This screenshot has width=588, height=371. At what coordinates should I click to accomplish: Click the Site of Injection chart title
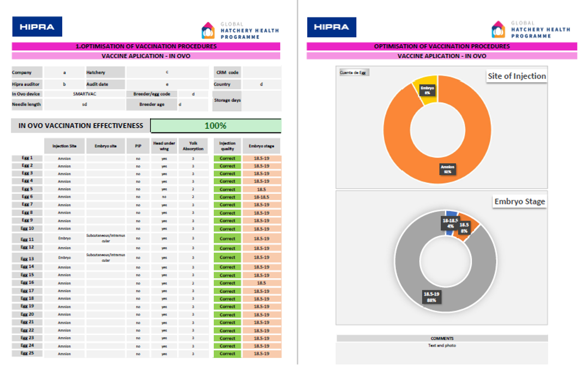(x=517, y=76)
